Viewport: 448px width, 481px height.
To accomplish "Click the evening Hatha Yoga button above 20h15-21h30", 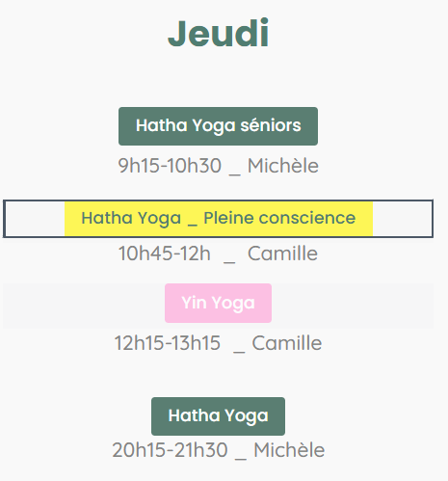I will (x=218, y=416).
